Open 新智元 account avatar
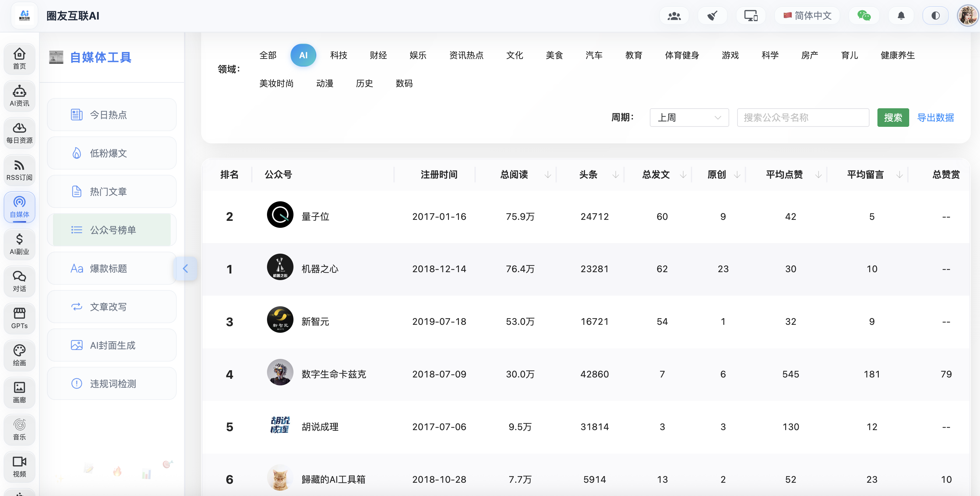The image size is (980, 496). (280, 320)
